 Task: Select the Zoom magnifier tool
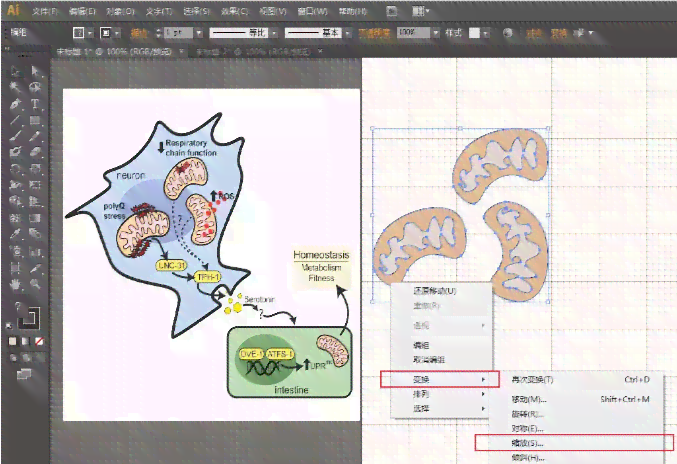[x=35, y=284]
